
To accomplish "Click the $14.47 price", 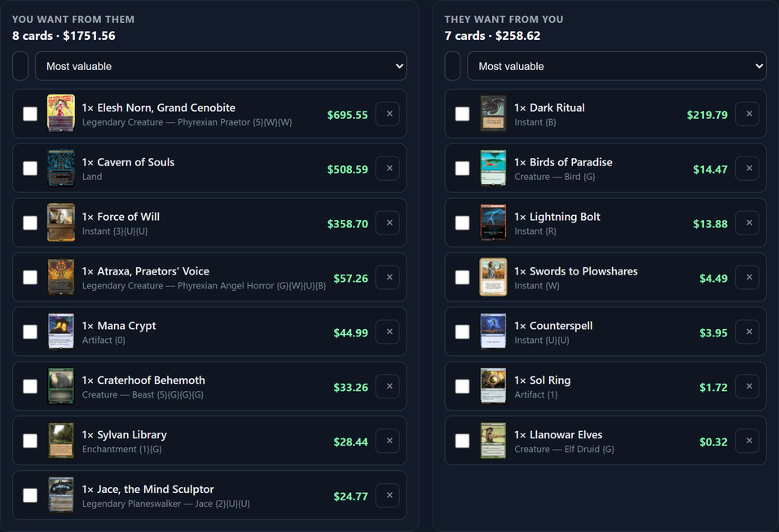I will [x=711, y=169].
